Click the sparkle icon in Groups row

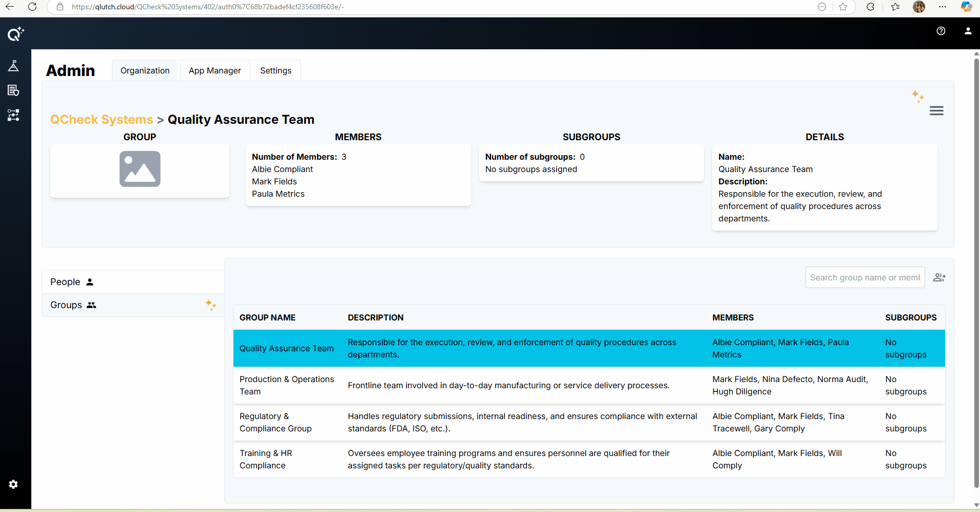[x=211, y=305]
